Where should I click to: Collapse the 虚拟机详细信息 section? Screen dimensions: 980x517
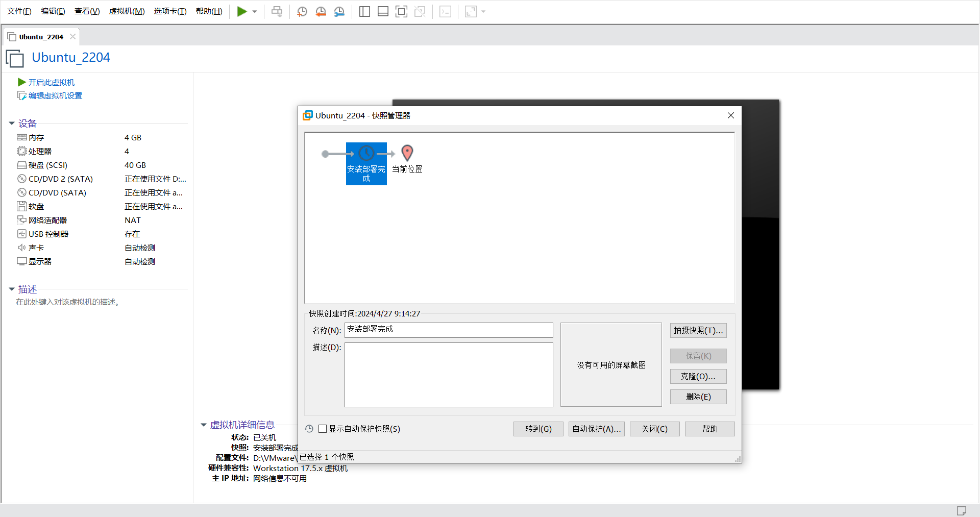tap(204, 425)
